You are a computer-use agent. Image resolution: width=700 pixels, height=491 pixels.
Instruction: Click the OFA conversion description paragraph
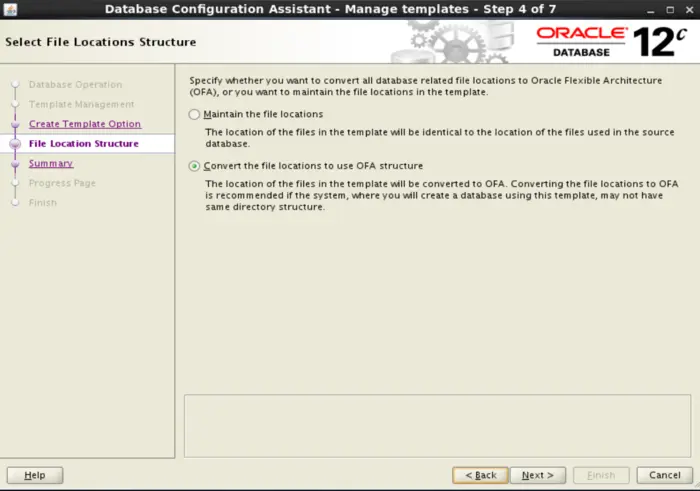click(x=442, y=196)
